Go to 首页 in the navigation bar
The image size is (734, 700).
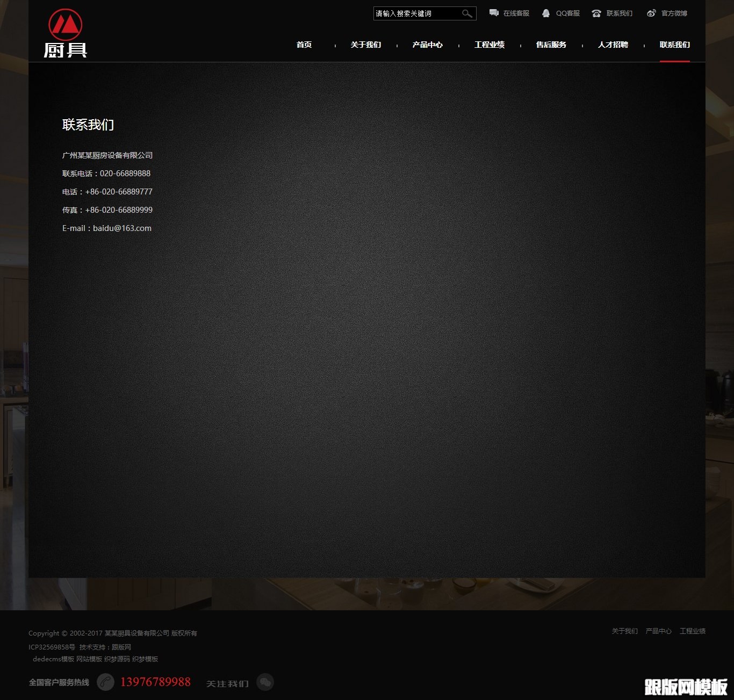(304, 45)
